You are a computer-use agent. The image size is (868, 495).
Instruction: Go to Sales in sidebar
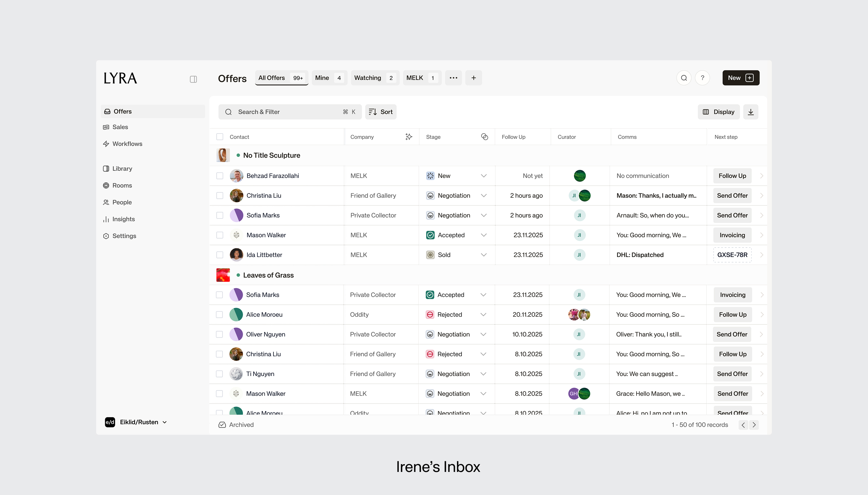[x=116, y=127]
